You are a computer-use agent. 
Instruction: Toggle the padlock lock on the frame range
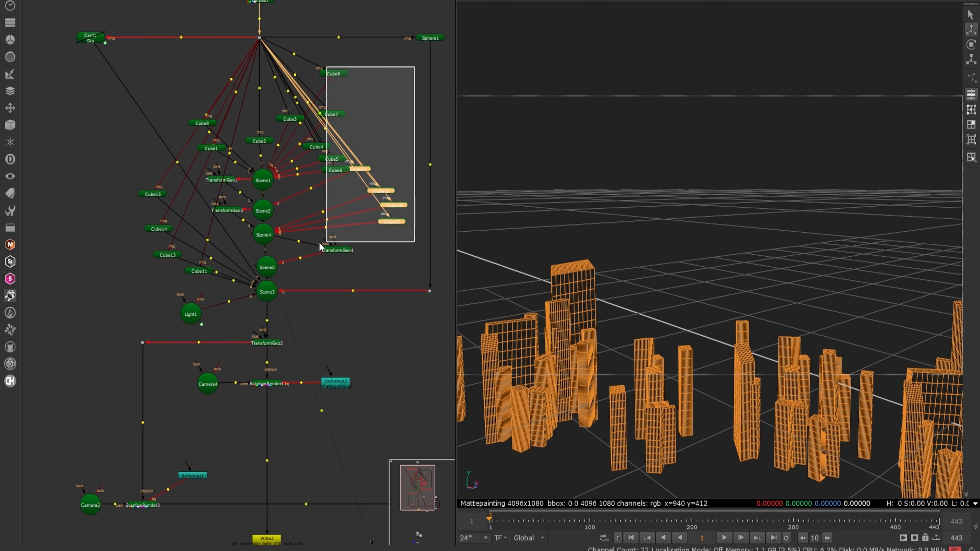[925, 538]
